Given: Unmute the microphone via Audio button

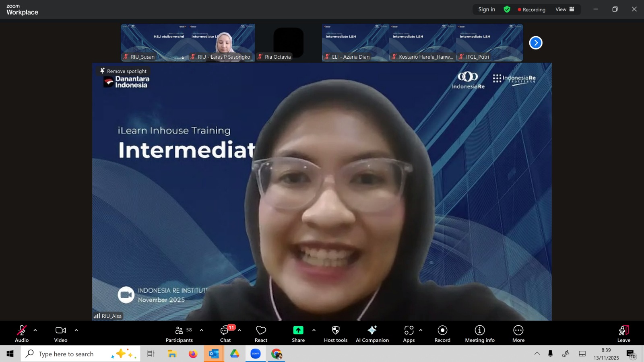Looking at the screenshot, I should point(22,334).
